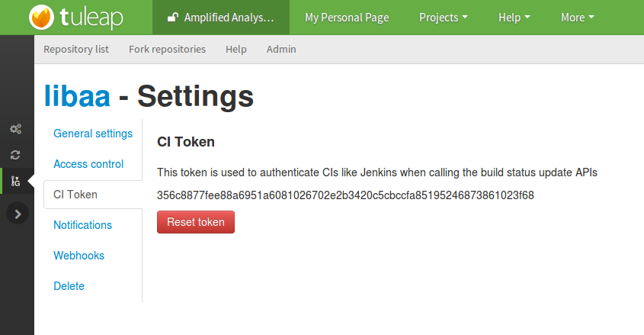This screenshot has width=644, height=335.
Task: Click Help in the Git submenu
Action: pos(236,50)
